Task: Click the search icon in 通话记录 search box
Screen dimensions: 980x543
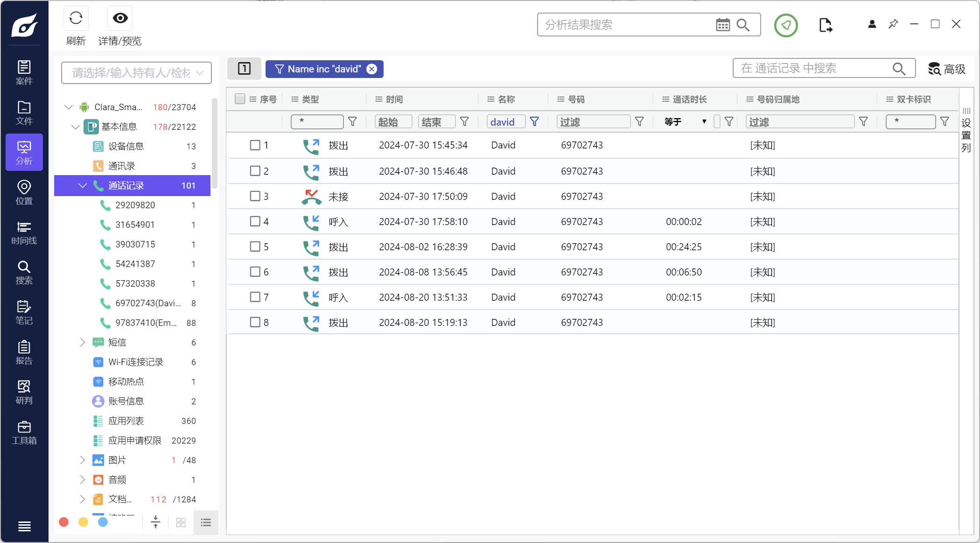Action: (899, 69)
